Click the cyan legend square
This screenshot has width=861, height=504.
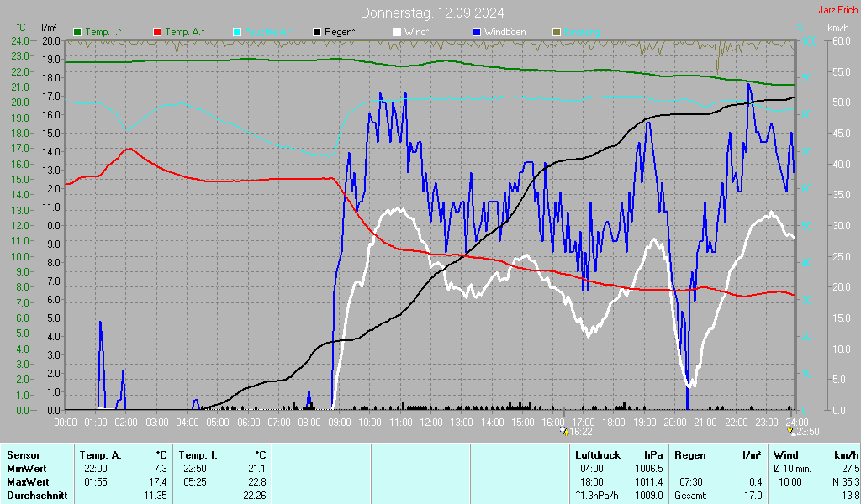[237, 32]
